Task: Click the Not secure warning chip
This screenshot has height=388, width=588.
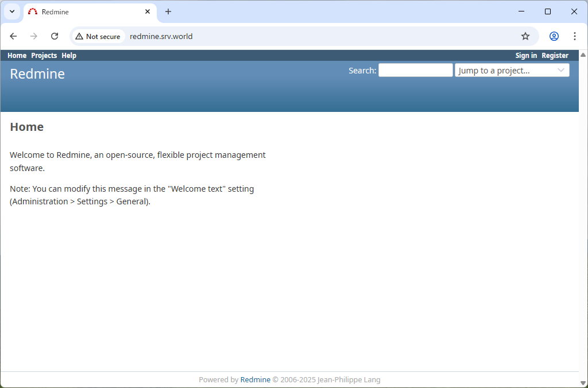Action: click(98, 36)
